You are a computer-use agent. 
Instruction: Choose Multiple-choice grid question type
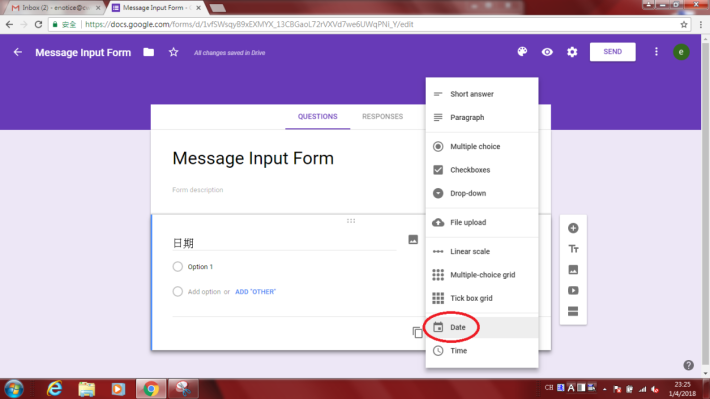(482, 274)
